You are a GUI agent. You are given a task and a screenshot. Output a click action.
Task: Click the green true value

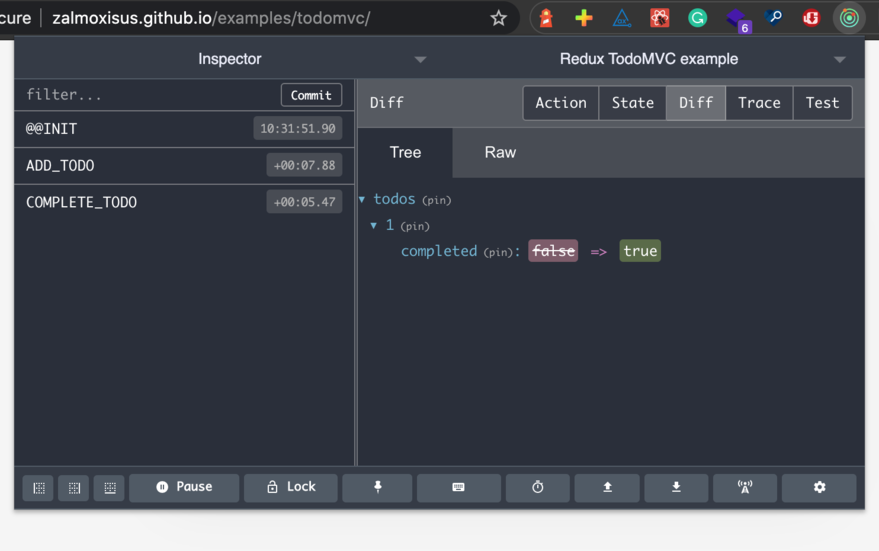[640, 251]
